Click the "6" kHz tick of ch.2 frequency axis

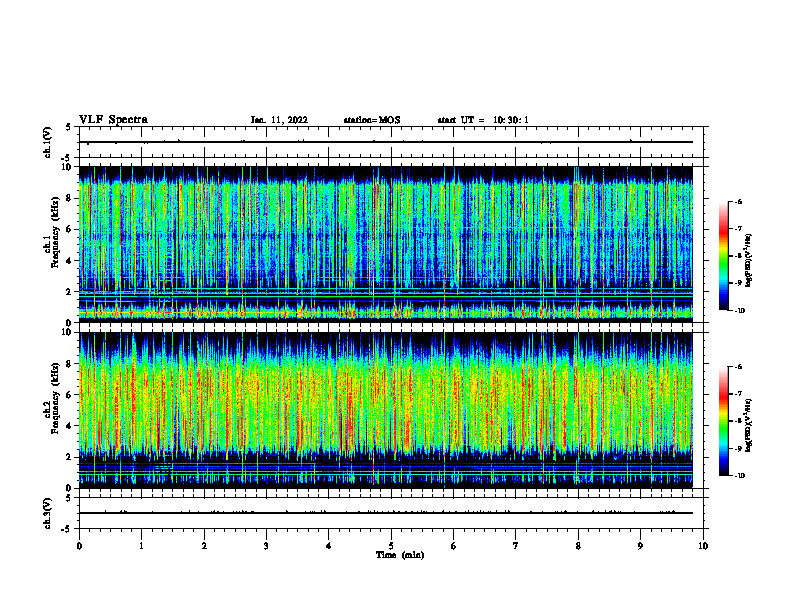(x=70, y=395)
